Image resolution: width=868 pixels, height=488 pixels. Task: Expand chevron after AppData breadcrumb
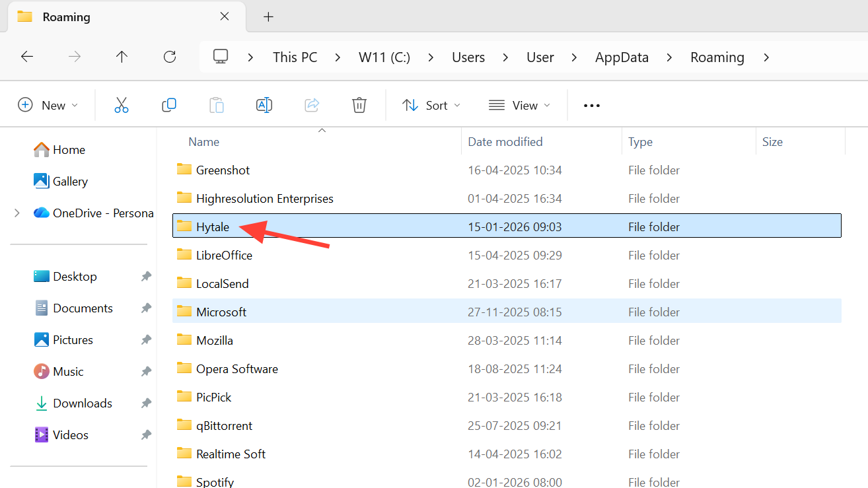pos(670,57)
